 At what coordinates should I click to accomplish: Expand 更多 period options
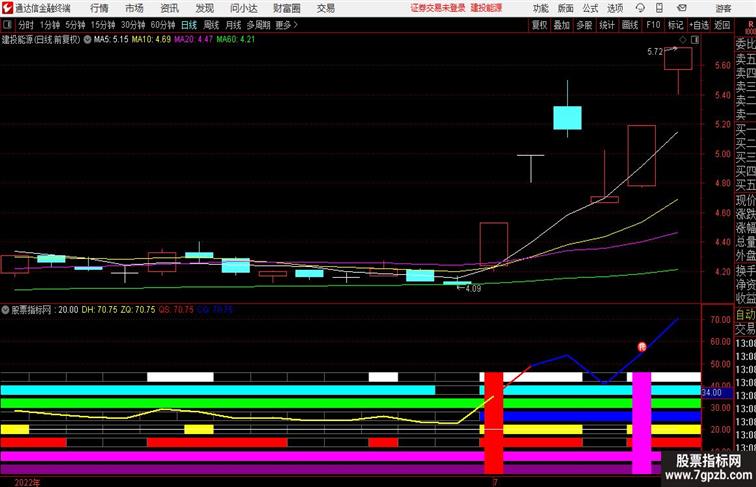286,25
